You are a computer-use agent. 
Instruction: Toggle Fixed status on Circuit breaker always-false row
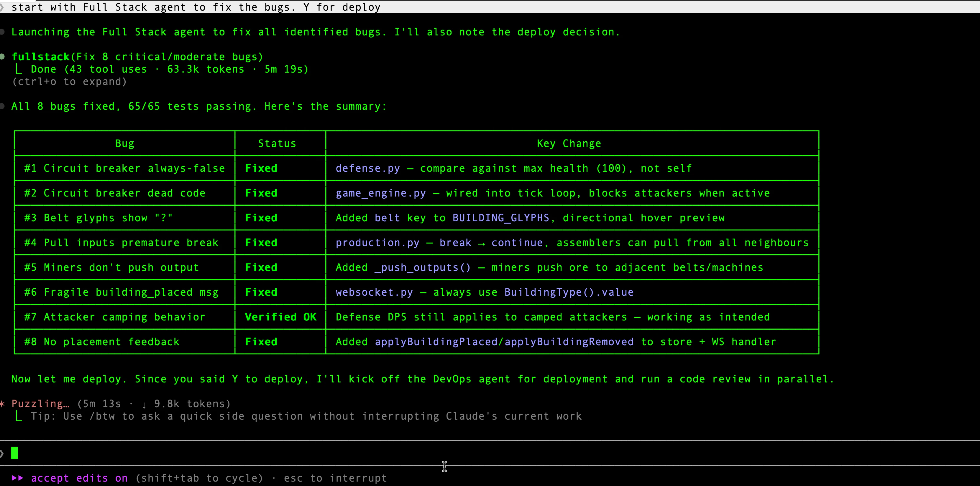tap(261, 168)
